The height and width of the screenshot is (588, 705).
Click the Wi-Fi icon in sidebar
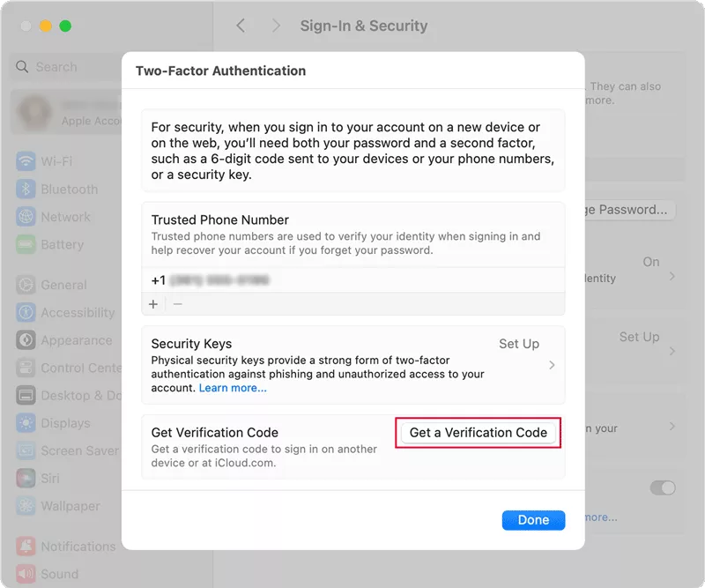[x=26, y=161]
